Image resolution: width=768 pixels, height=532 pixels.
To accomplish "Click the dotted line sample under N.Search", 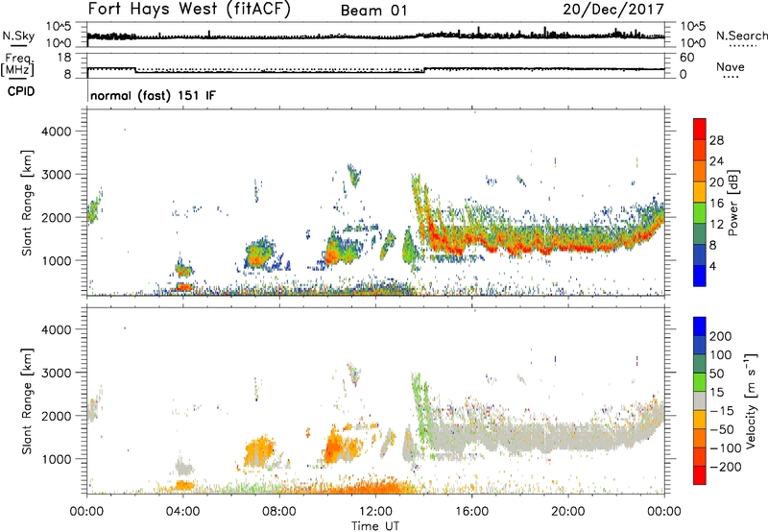I will pos(743,46).
